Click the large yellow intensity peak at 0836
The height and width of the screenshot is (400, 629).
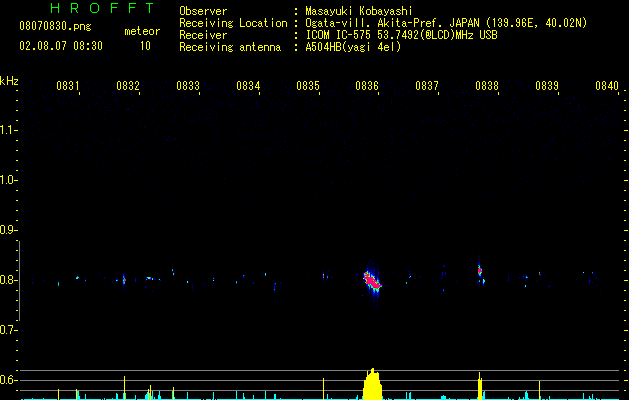(x=373, y=384)
